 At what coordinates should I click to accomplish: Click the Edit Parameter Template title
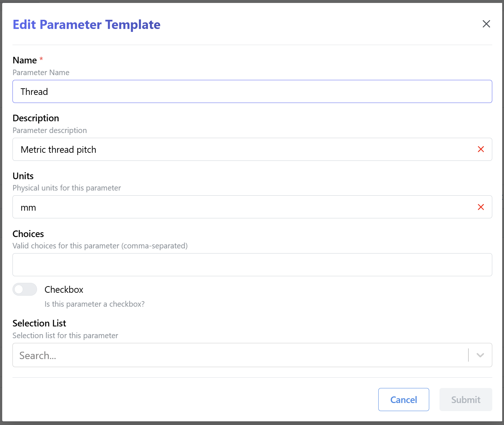click(86, 24)
